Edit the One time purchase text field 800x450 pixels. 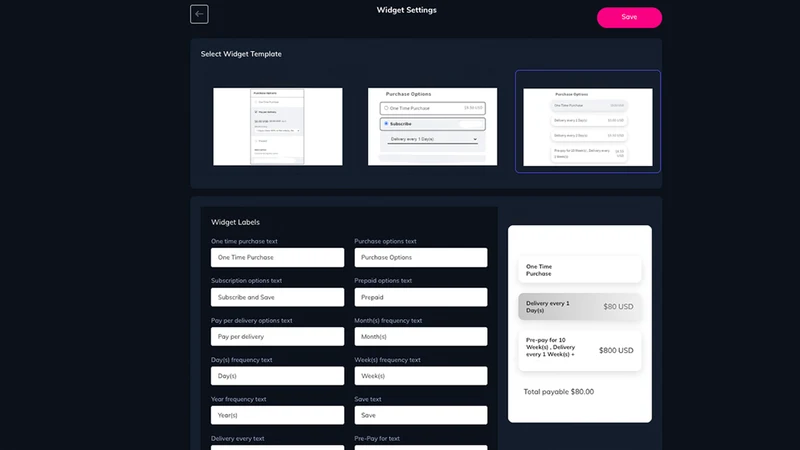(277, 258)
